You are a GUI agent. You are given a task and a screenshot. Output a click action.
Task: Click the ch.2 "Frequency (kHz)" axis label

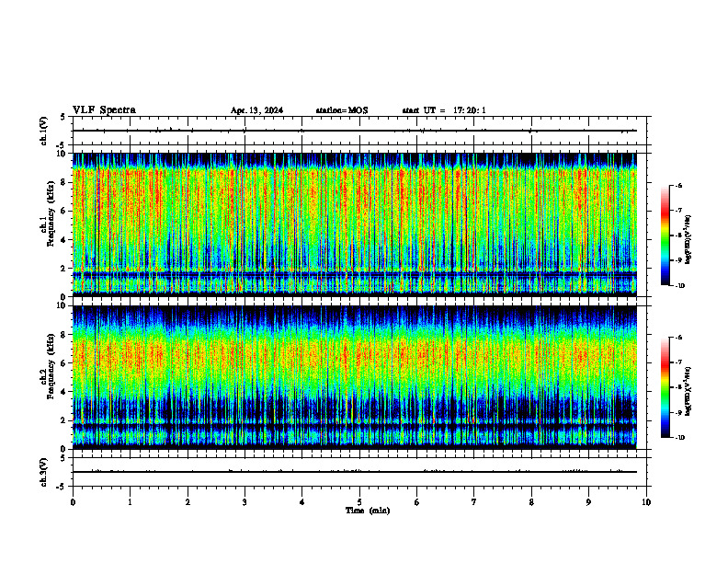[51, 366]
